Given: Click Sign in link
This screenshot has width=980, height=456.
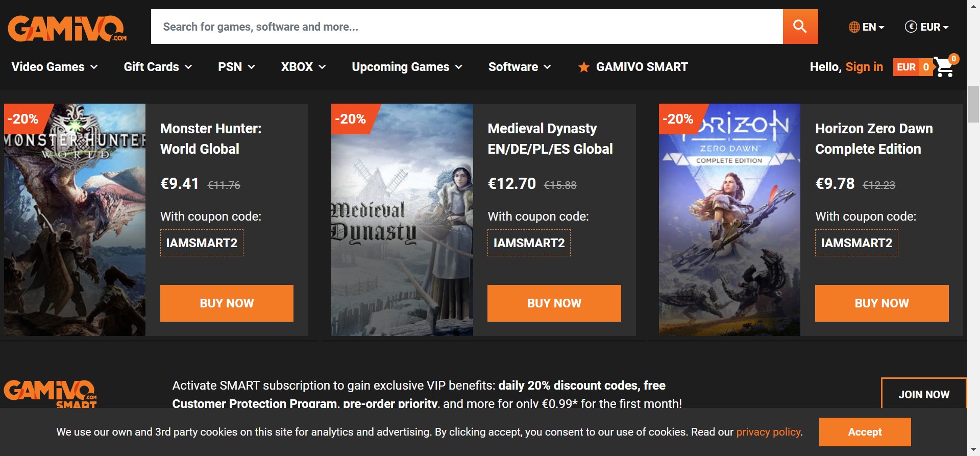Looking at the screenshot, I should [864, 67].
